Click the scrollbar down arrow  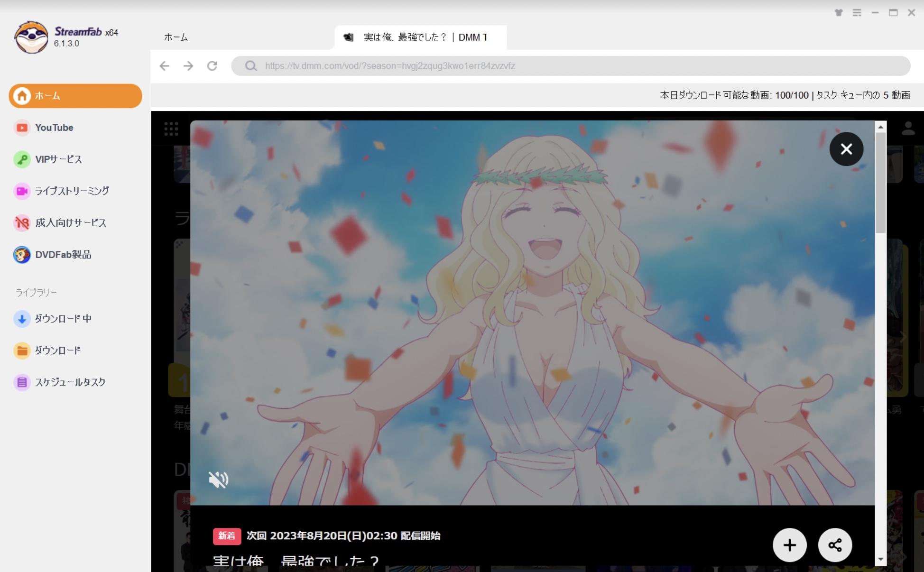click(881, 559)
